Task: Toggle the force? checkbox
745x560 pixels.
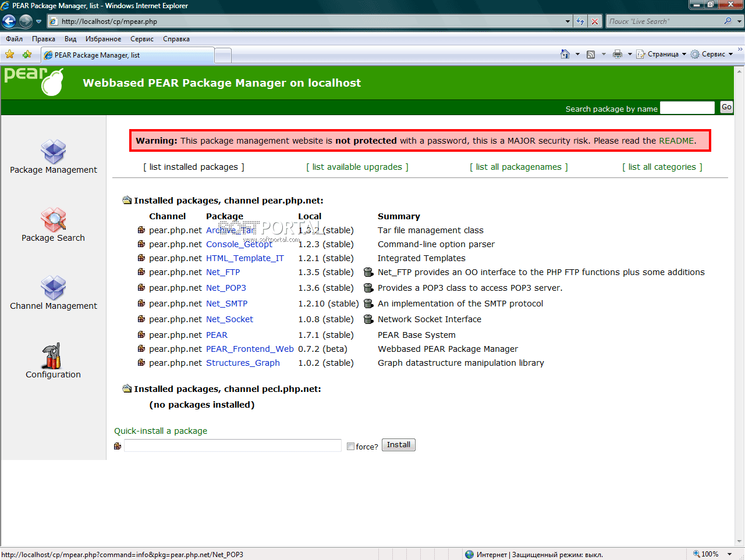Action: click(x=350, y=447)
